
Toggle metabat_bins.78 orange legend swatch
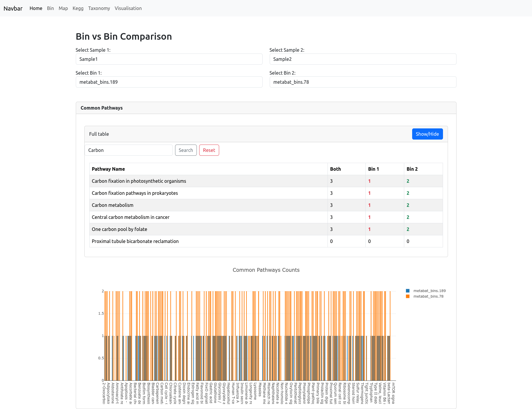tap(408, 296)
